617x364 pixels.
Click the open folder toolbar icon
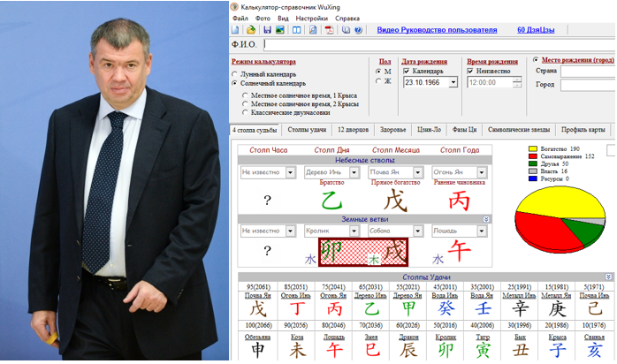251,30
